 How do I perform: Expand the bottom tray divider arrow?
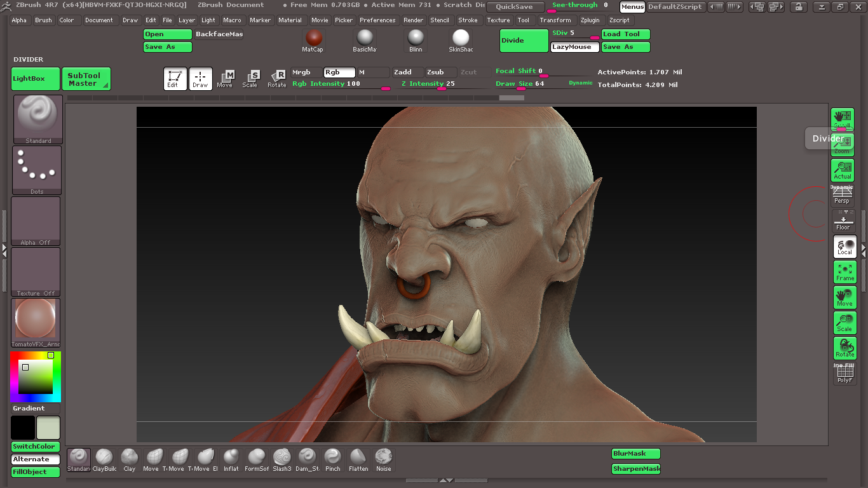pos(446,481)
